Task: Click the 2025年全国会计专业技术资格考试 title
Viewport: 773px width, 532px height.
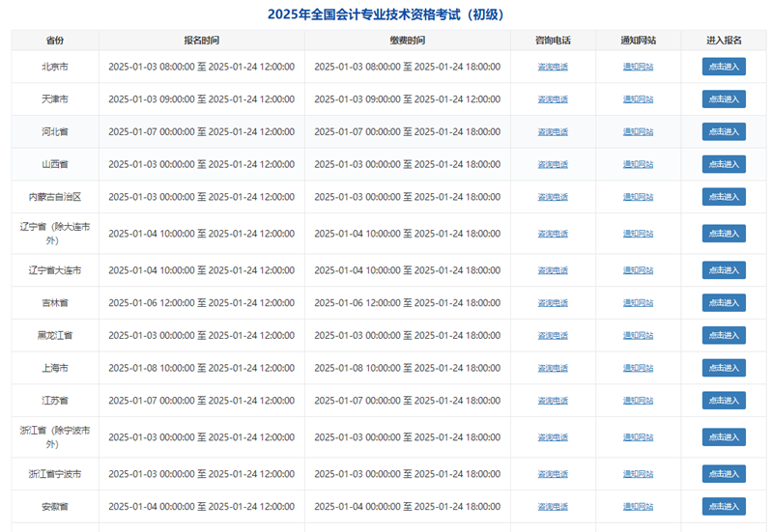Action: pyautogui.click(x=386, y=14)
